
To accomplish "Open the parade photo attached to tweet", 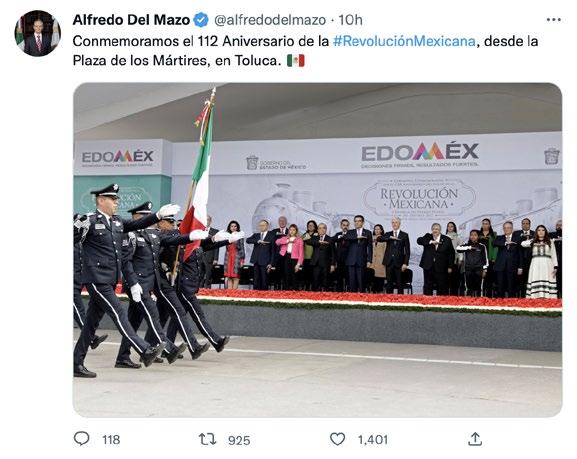I will coord(318,250).
